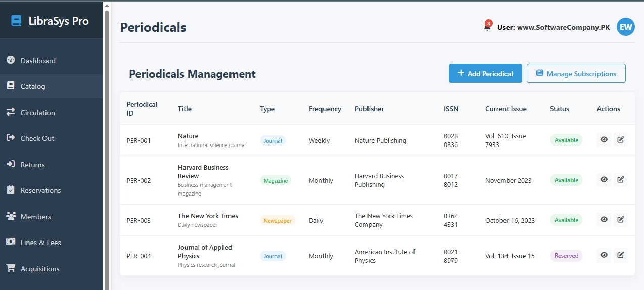Click Journal of Applied Physics title
The image size is (644, 290).
pos(205,252)
